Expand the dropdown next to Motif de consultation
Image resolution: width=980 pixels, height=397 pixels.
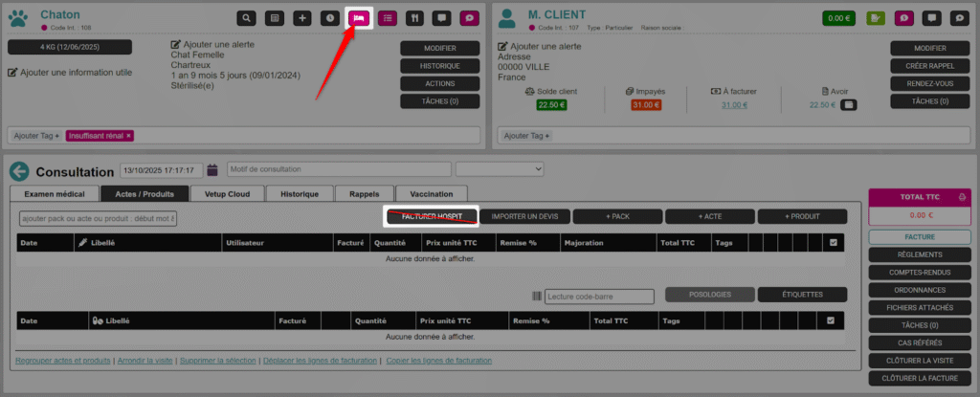499,170
